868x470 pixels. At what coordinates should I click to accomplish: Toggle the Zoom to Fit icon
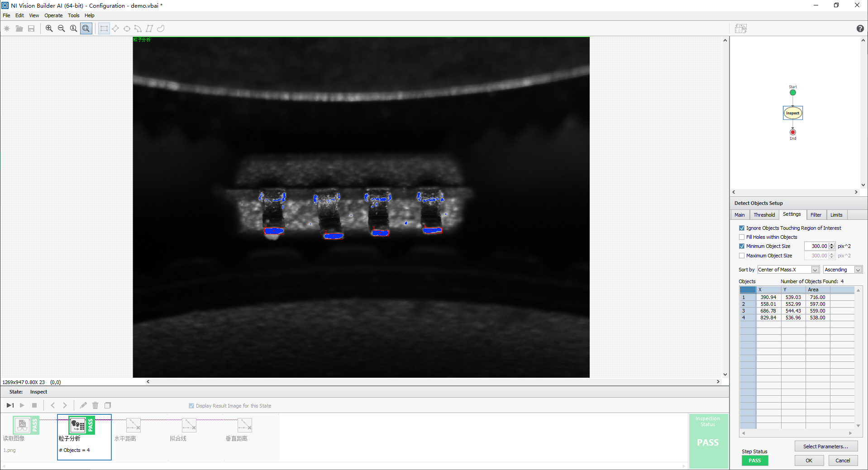point(86,28)
